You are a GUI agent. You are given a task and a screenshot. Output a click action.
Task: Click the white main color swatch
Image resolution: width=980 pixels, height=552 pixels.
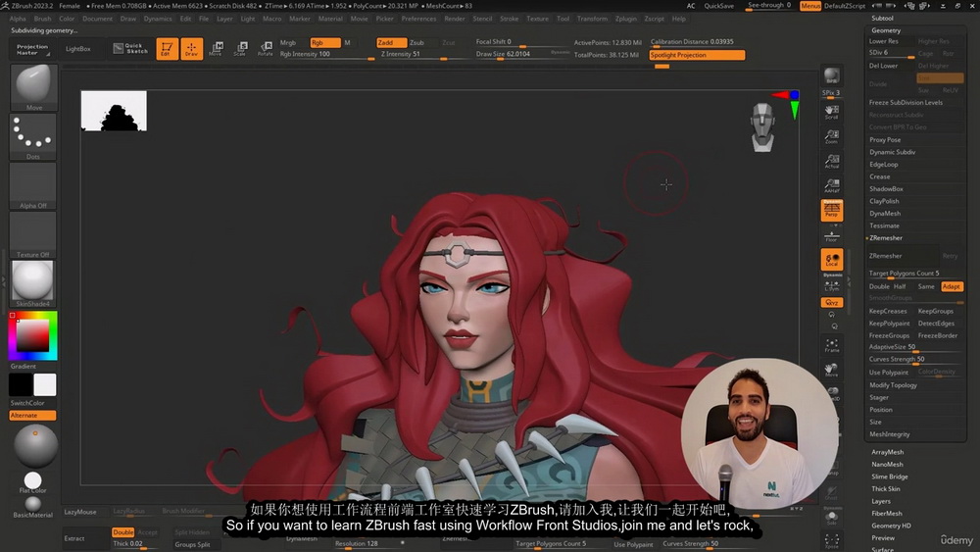45,384
